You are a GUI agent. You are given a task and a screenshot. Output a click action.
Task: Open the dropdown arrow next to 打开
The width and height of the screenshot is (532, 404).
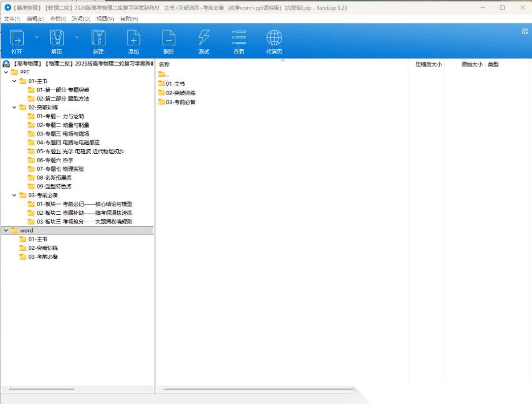coord(36,37)
